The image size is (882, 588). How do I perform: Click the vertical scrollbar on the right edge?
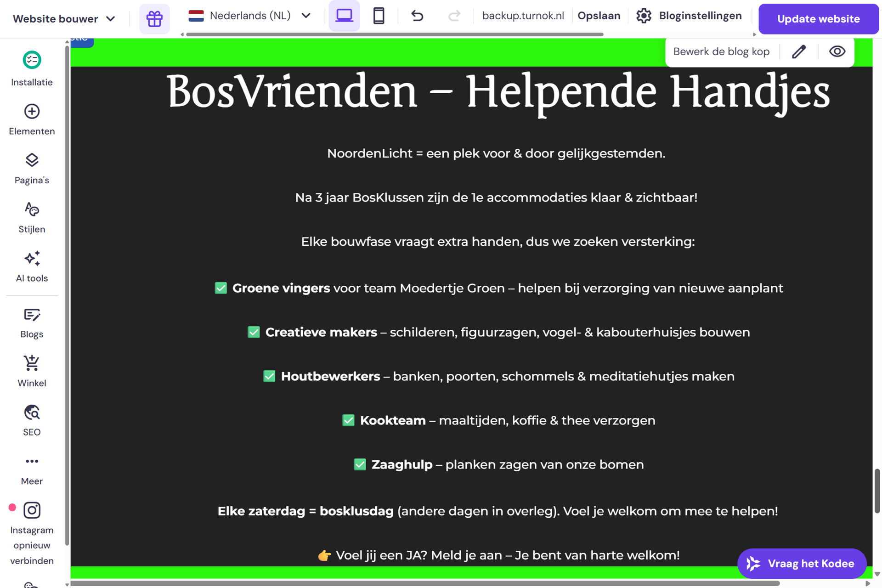pos(877,491)
